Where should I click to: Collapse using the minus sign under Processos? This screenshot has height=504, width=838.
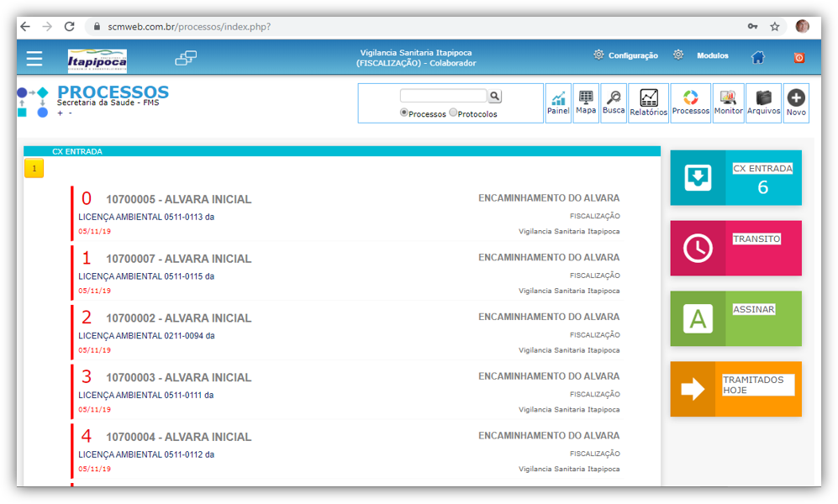(70, 113)
